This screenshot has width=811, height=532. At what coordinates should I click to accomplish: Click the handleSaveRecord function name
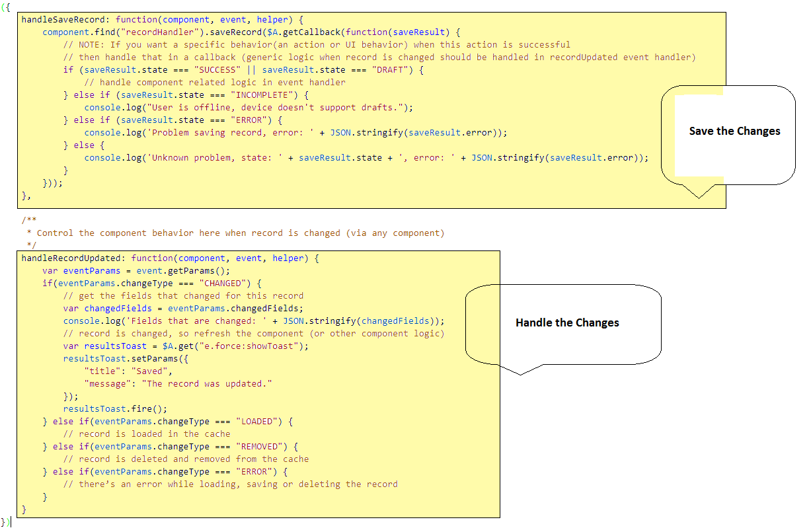[x=63, y=19]
